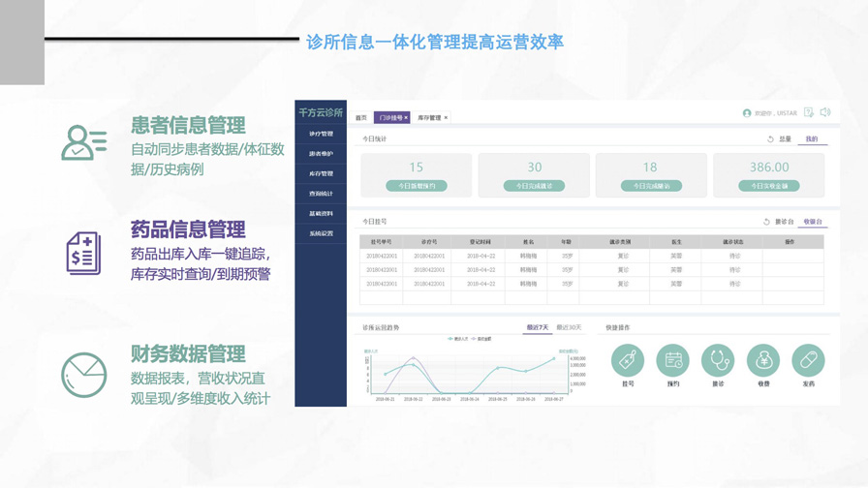
Task: Select 查询统计 in the sidebar
Action: tap(321, 194)
